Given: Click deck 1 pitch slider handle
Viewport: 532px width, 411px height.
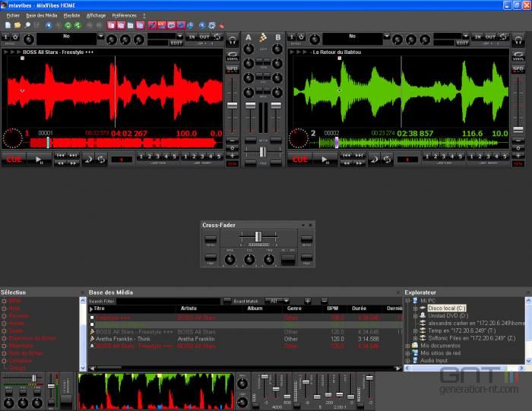Looking at the screenshot, I should pos(232,106).
